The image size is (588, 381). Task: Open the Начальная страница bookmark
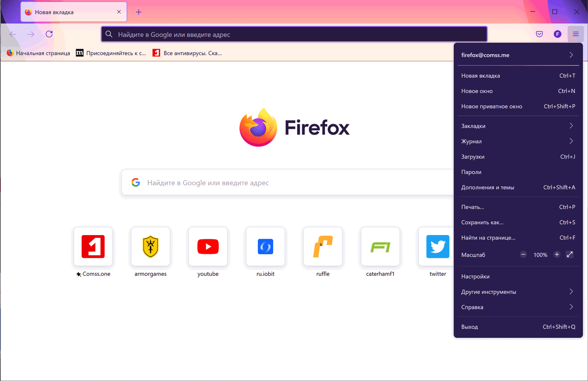click(x=38, y=53)
